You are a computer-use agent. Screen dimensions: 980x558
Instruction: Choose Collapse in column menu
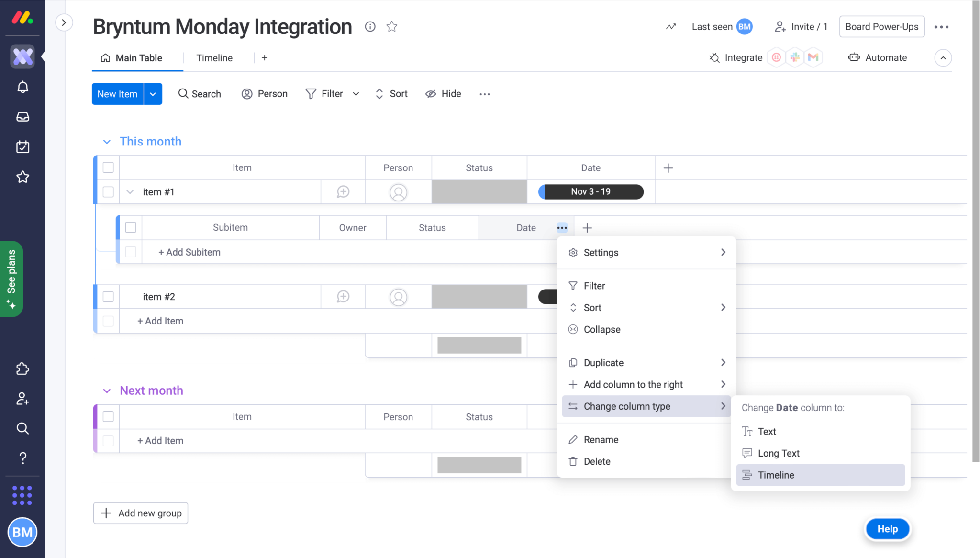pyautogui.click(x=646, y=329)
